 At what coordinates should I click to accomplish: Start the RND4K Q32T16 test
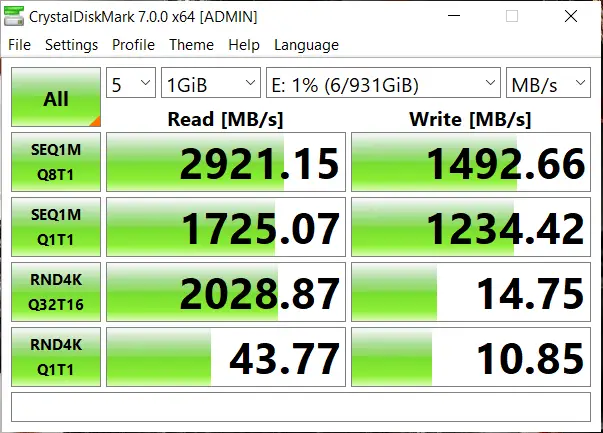coord(56,292)
